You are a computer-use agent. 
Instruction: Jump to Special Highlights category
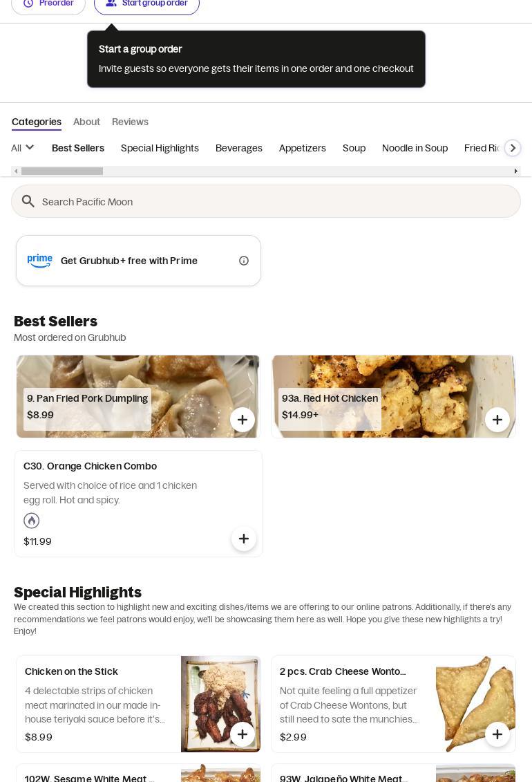pos(160,148)
